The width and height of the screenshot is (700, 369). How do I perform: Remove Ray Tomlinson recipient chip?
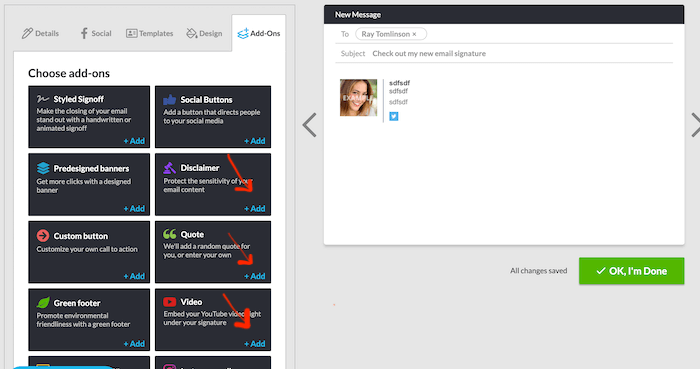coord(414,34)
